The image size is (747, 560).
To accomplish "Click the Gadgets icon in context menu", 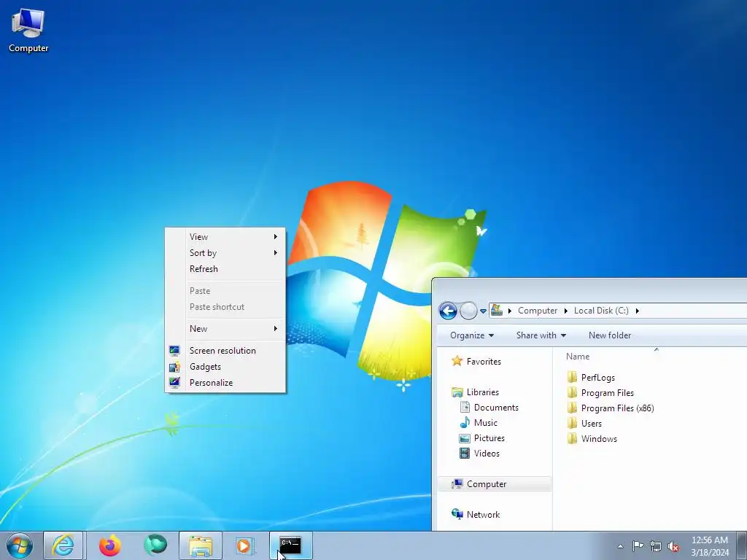I will coord(174,367).
